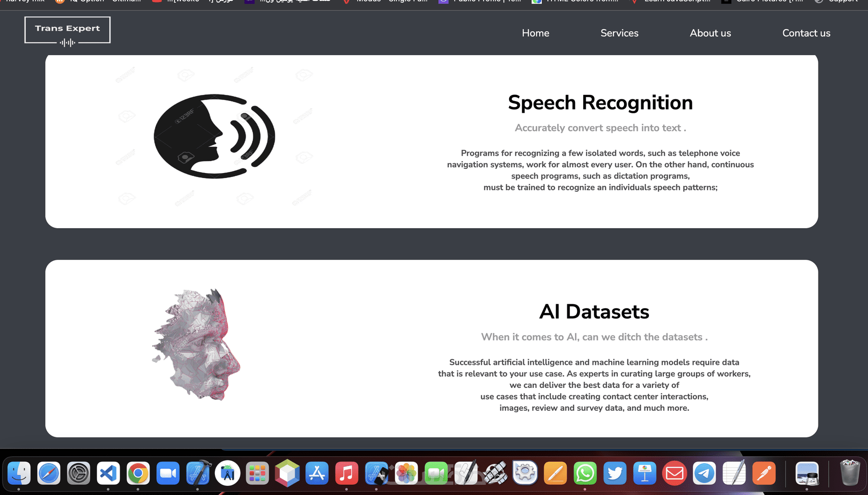Viewport: 868px width, 495px height.
Task: Open WhatsApp from the dock
Action: pos(585,473)
